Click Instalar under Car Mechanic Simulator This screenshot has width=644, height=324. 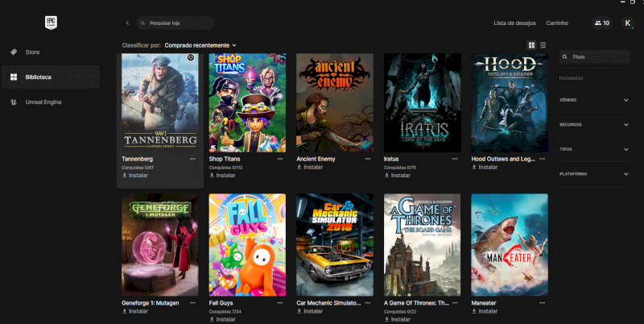tap(310, 311)
